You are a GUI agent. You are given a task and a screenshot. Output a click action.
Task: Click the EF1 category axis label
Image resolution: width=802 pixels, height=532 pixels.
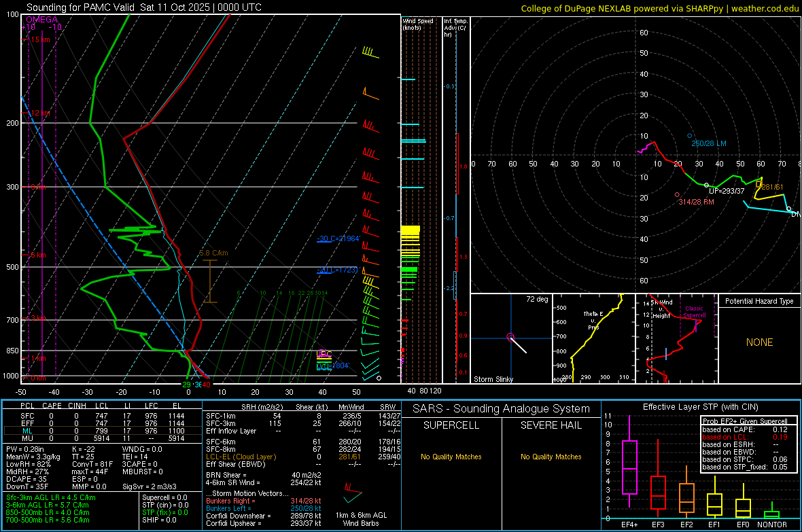(x=714, y=525)
